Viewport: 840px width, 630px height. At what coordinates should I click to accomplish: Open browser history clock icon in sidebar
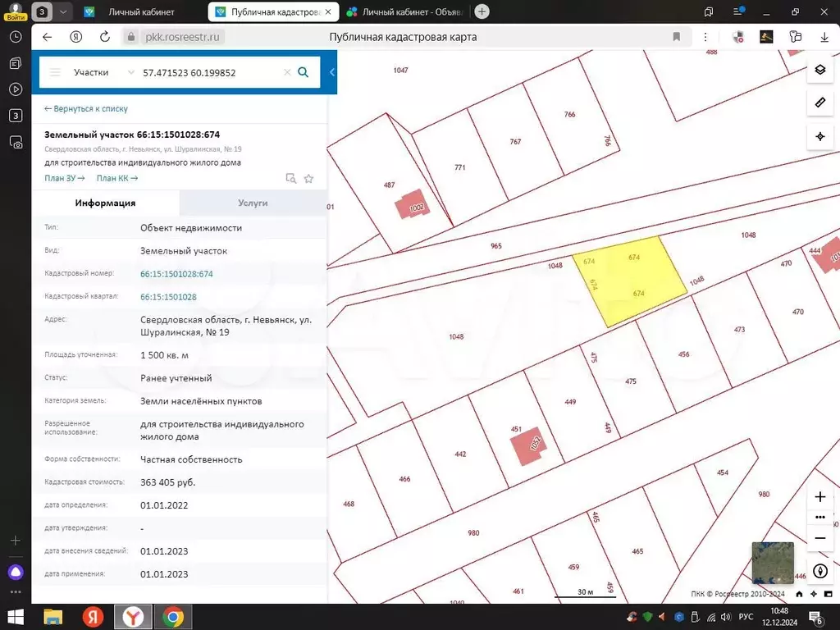[x=16, y=37]
